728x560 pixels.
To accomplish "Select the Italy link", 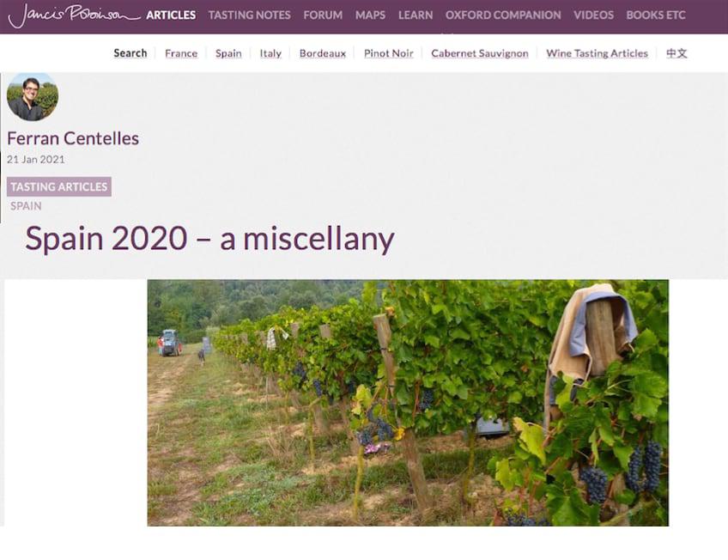I will pos(270,53).
